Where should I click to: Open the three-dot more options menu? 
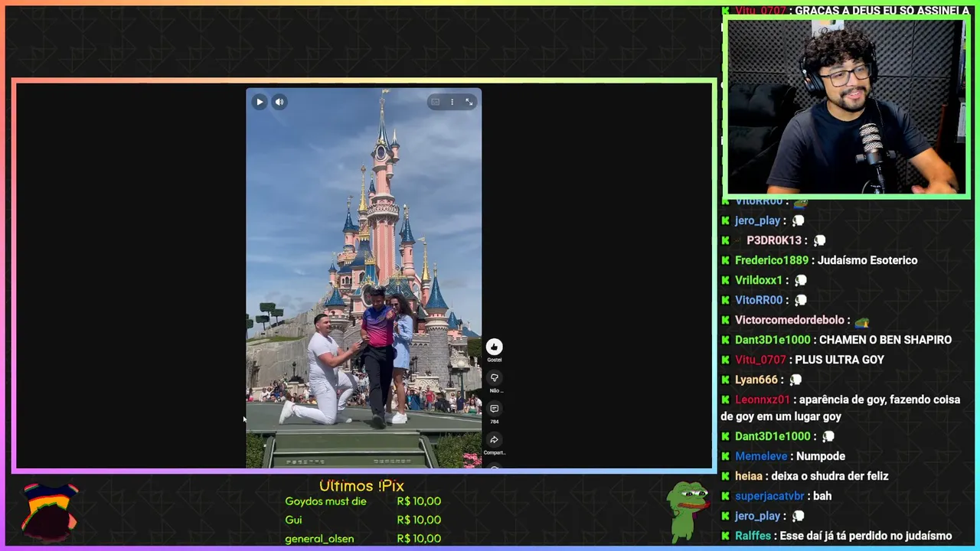452,102
